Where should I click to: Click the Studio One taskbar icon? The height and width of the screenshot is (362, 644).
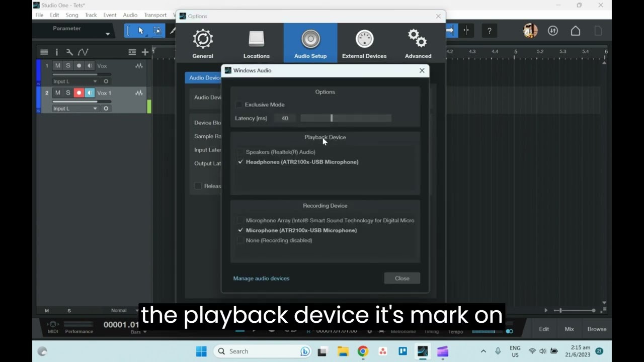tap(423, 351)
